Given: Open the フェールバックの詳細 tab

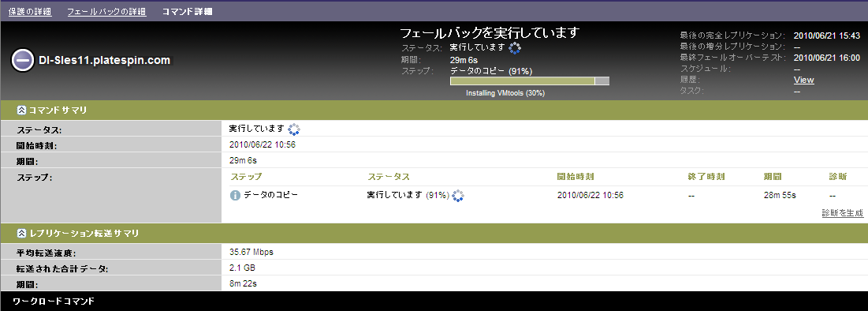Looking at the screenshot, I should [107, 11].
